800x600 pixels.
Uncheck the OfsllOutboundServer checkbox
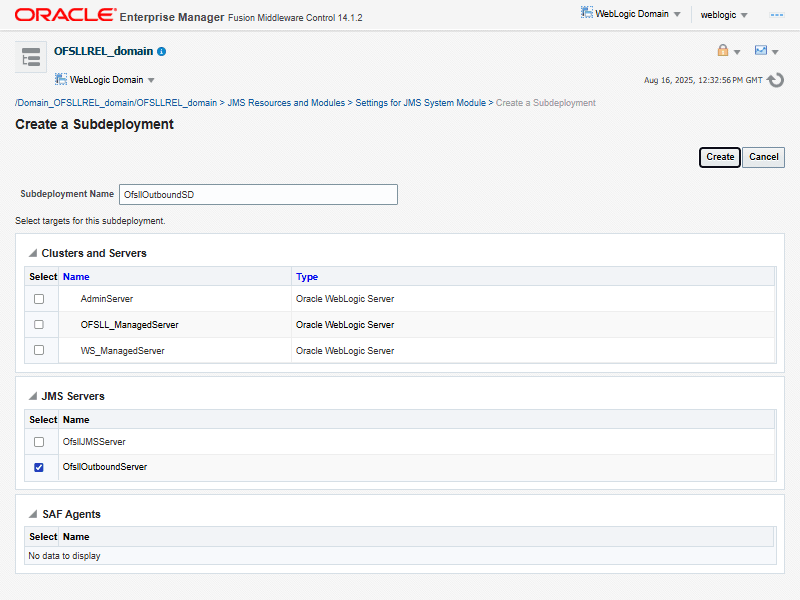pyautogui.click(x=39, y=467)
